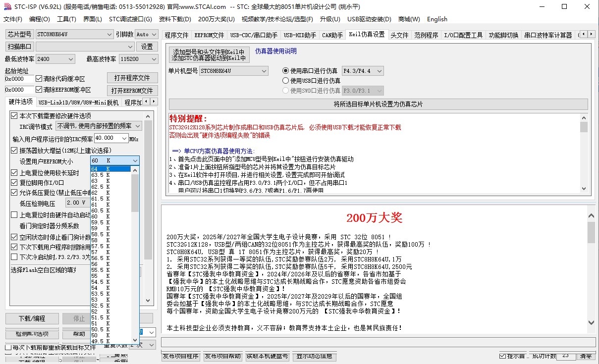Uncheck 上电复位使用较长延时 option
Screen dimensions: 599x364
coord(14,173)
